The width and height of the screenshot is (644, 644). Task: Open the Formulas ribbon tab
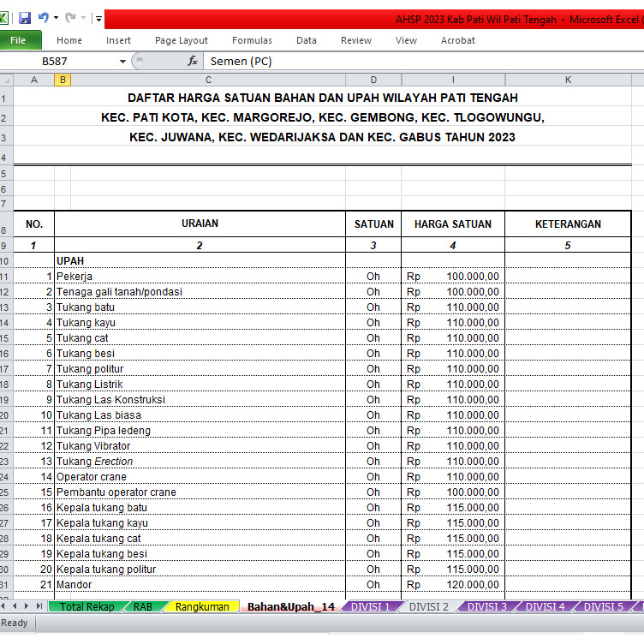coord(252,40)
